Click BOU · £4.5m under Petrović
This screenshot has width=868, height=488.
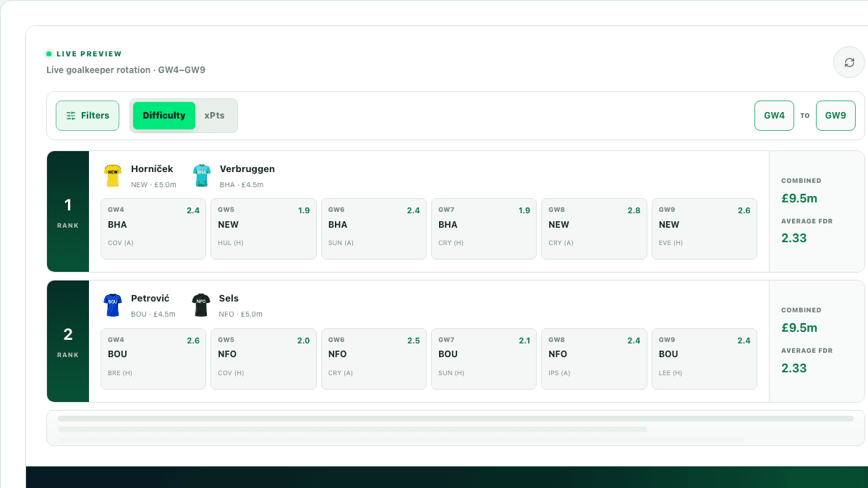click(x=153, y=314)
